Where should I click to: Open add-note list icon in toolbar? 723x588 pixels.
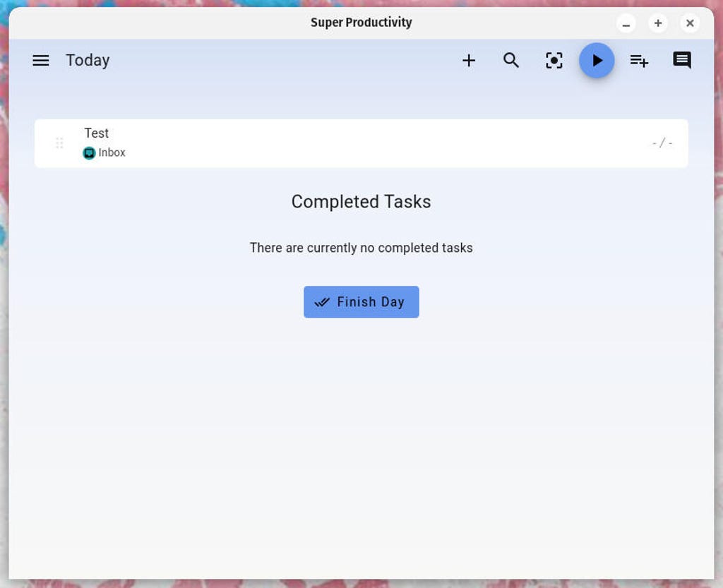click(639, 61)
